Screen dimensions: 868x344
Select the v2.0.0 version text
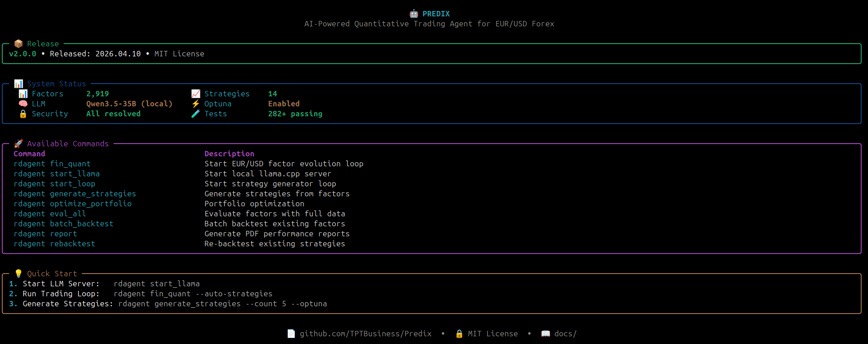[23, 54]
